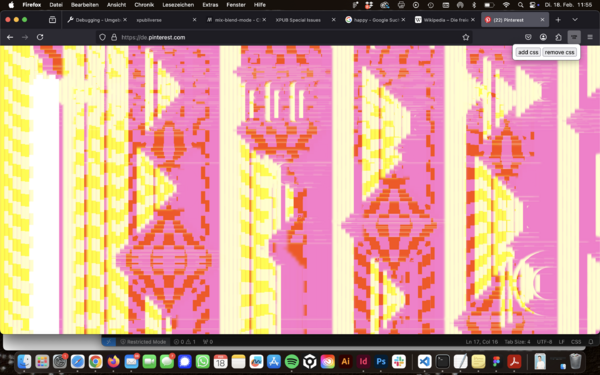This screenshot has width=600, height=375.
Task: Open the Firefox View icon left of tabs
Action: tap(52, 20)
